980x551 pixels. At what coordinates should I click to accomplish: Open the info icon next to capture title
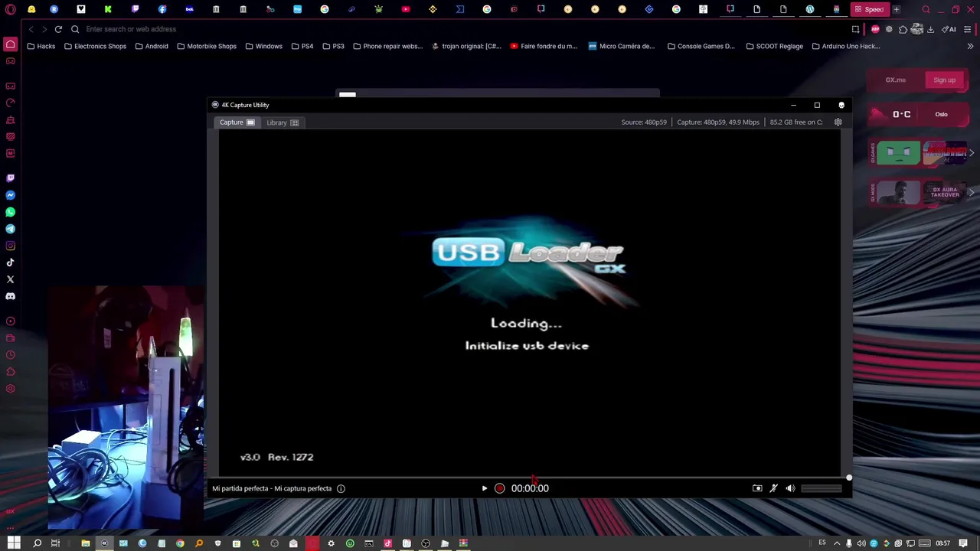[341, 488]
